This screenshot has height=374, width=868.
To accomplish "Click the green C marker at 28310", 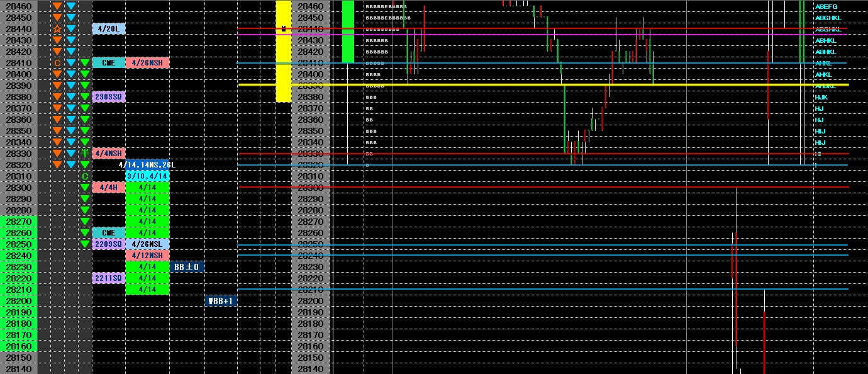I will [x=85, y=176].
